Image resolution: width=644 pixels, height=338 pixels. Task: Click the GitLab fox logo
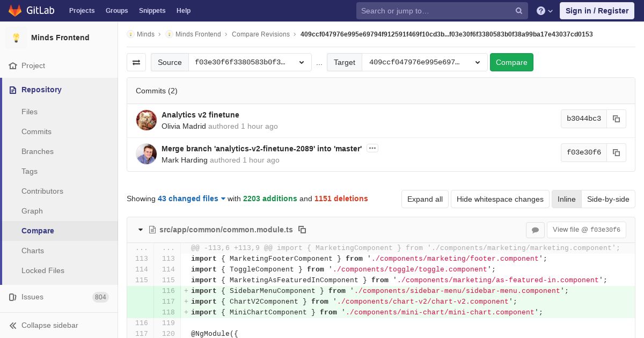pyautogui.click(x=15, y=10)
